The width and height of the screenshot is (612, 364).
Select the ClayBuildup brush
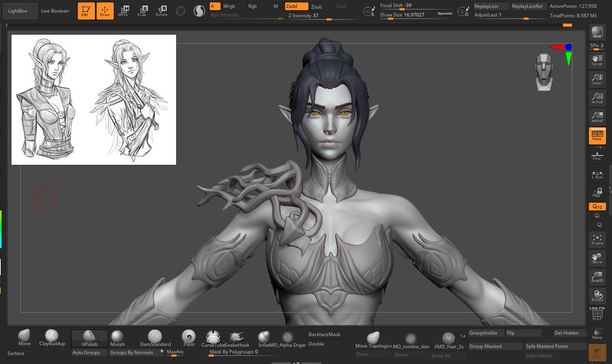click(52, 337)
